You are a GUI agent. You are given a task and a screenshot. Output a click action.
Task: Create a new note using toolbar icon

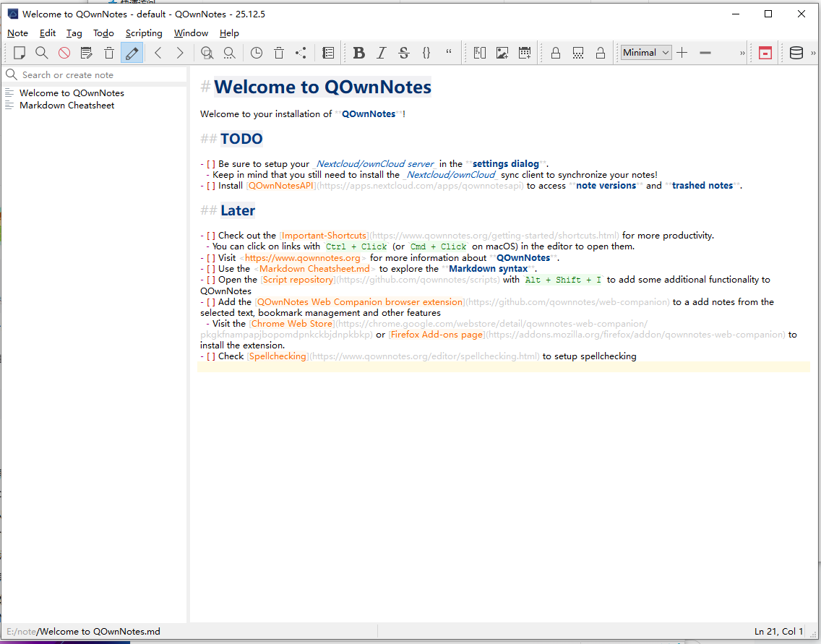pyautogui.click(x=20, y=53)
